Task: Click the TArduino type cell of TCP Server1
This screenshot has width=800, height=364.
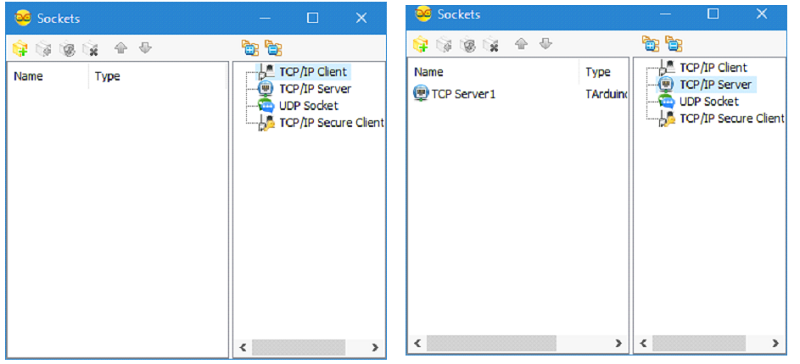Action: pos(606,94)
